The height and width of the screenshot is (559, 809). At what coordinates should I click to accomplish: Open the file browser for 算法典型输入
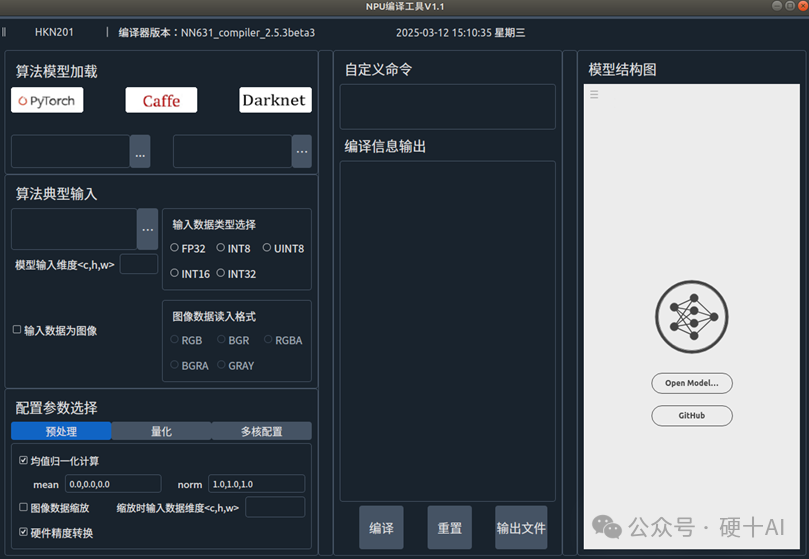(x=148, y=229)
